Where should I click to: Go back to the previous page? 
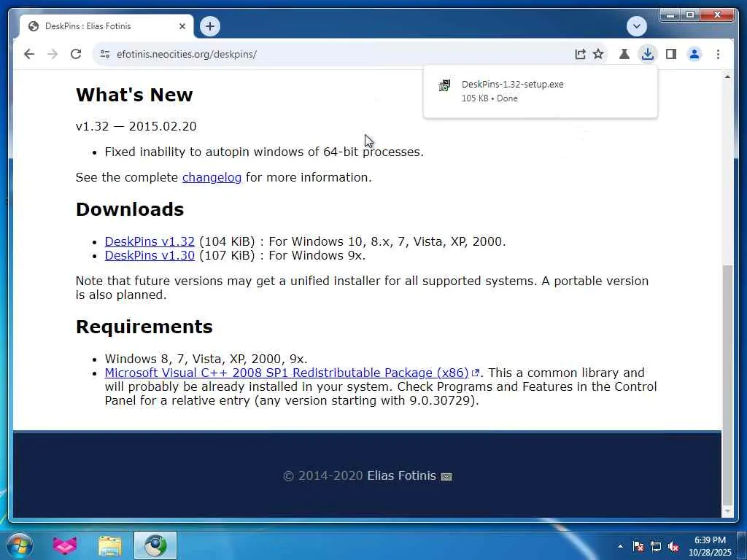[29, 54]
